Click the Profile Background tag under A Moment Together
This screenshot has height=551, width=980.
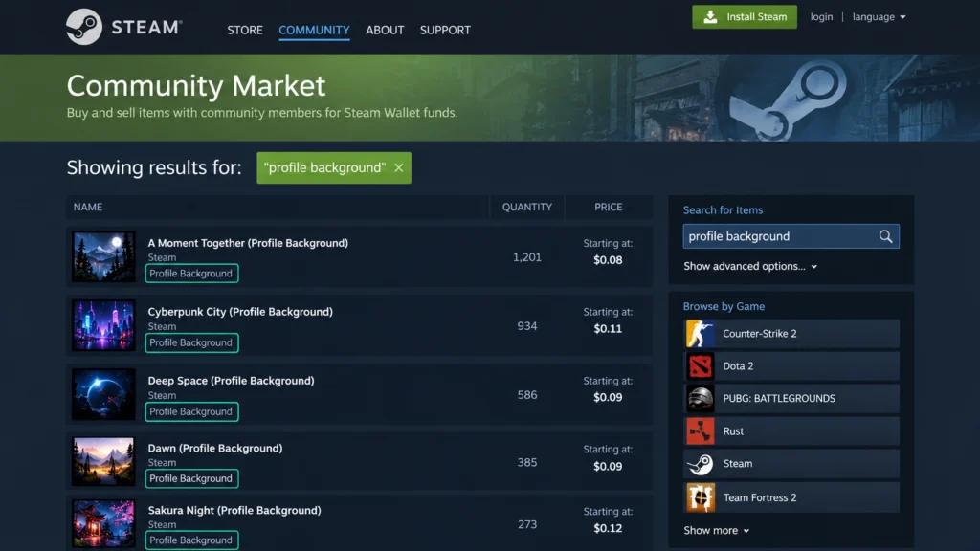(191, 273)
